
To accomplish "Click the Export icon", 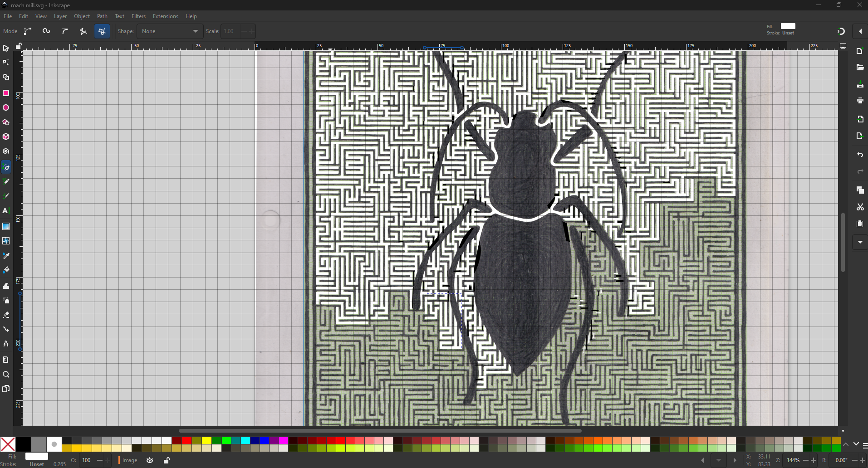I will click(x=860, y=136).
